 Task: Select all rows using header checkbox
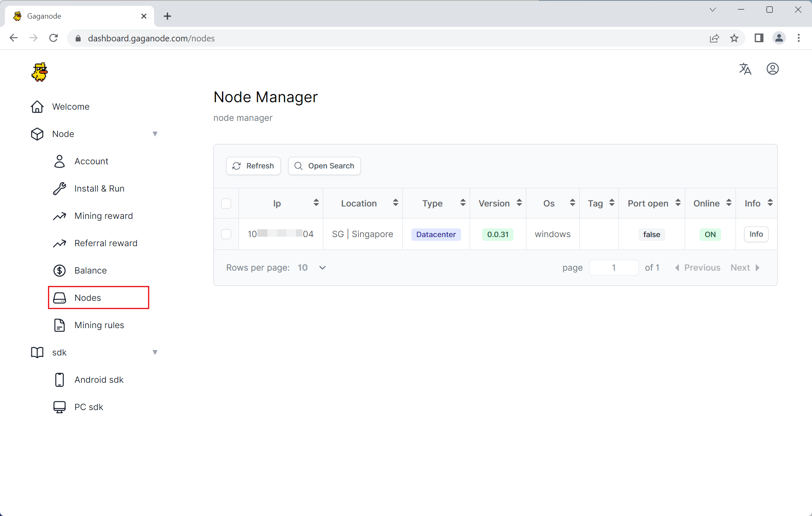coord(226,204)
